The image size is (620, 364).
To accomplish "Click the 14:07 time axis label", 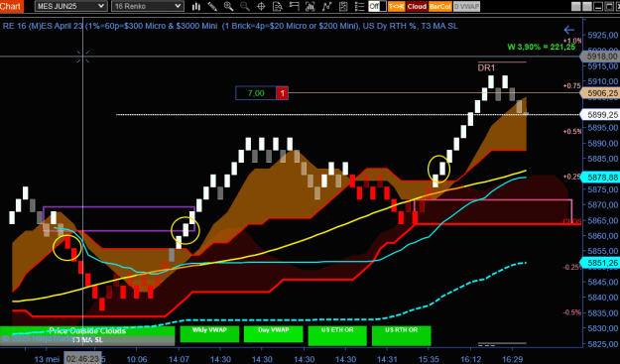I will (179, 359).
